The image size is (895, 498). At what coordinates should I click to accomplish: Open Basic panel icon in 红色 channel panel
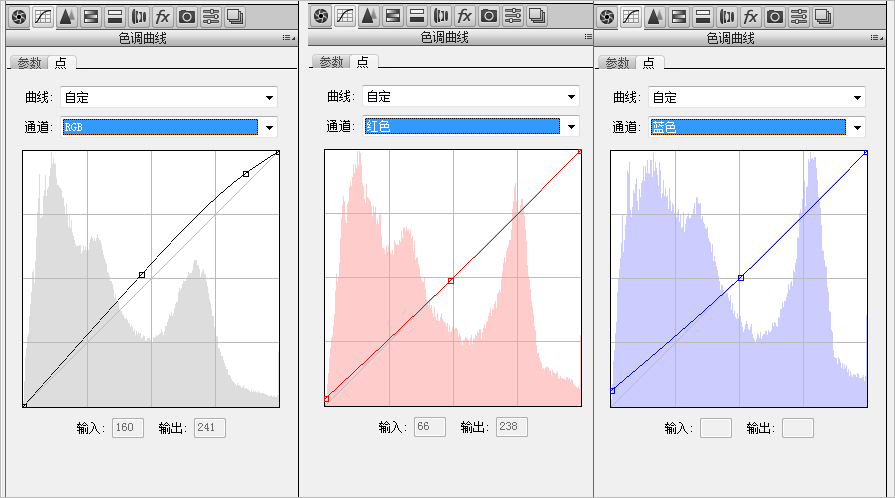tap(321, 16)
